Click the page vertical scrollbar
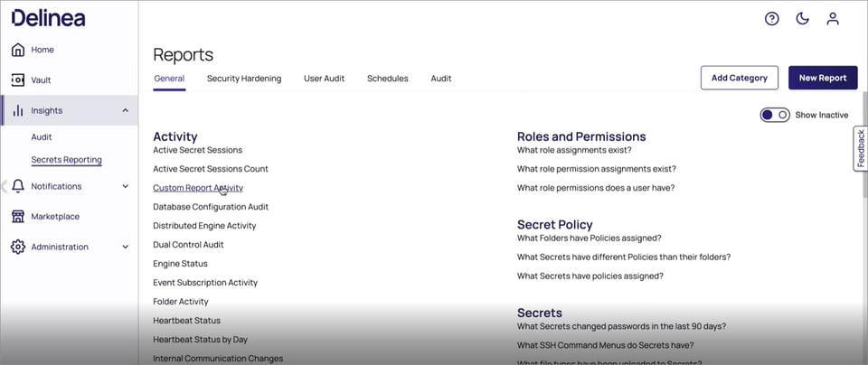 point(864,145)
